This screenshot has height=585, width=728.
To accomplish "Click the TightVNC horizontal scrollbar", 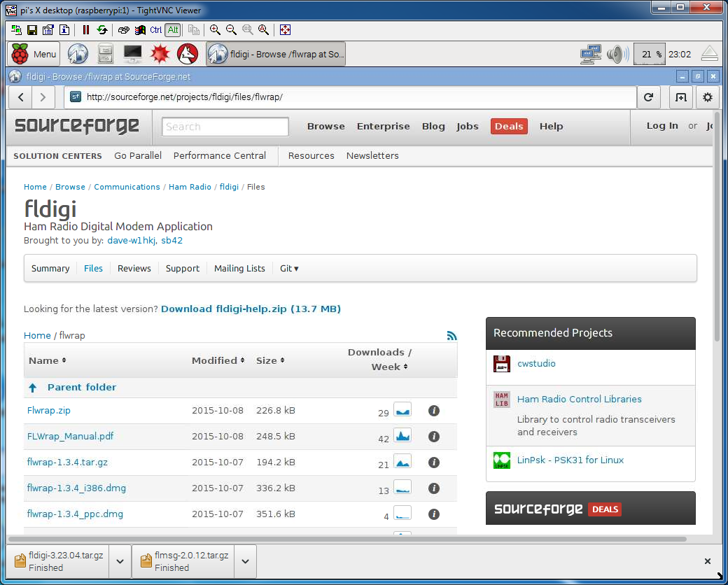I will pos(347,540).
